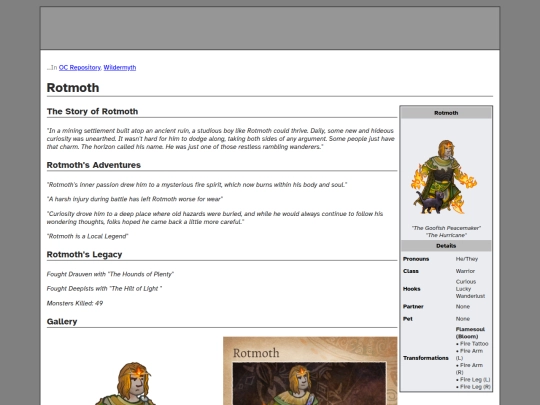This screenshot has width=540, height=405.
Task: Open the Wildermyth category link
Action: 120,68
